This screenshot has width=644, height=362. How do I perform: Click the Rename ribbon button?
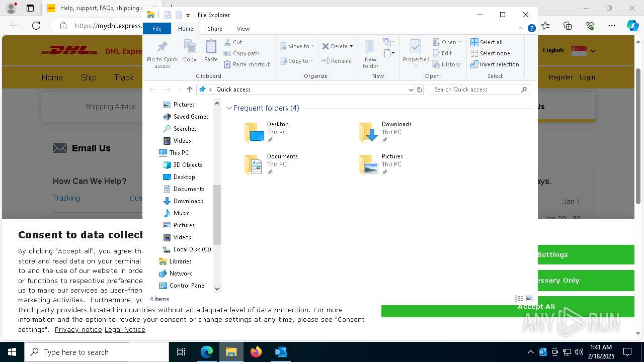337,61
